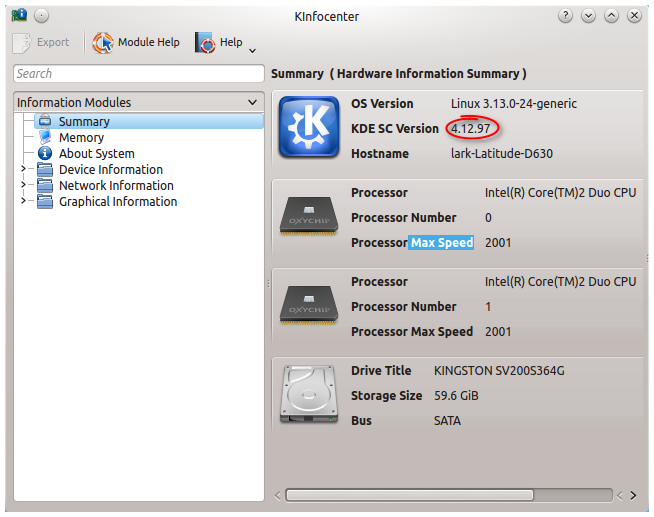Click the About System info icon

pyautogui.click(x=44, y=154)
